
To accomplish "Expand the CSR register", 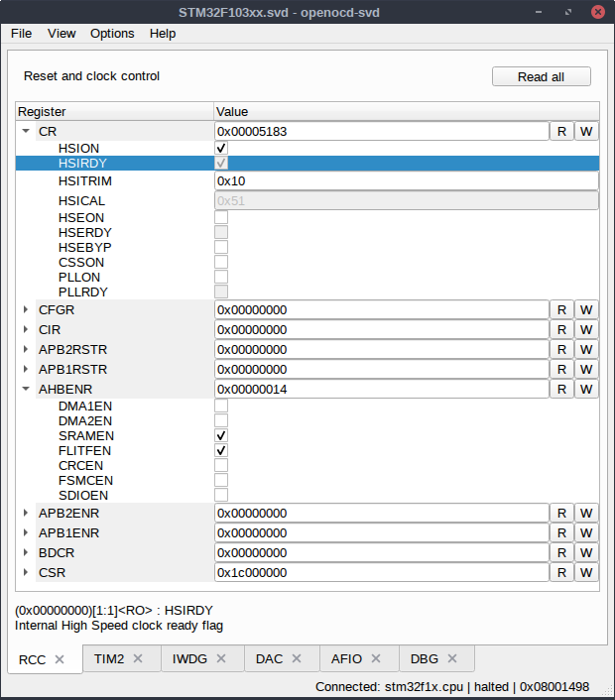I will click(26, 572).
